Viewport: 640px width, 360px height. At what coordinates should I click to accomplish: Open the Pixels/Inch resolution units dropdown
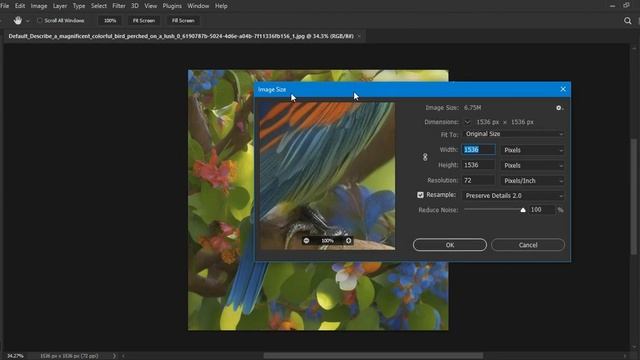click(533, 180)
